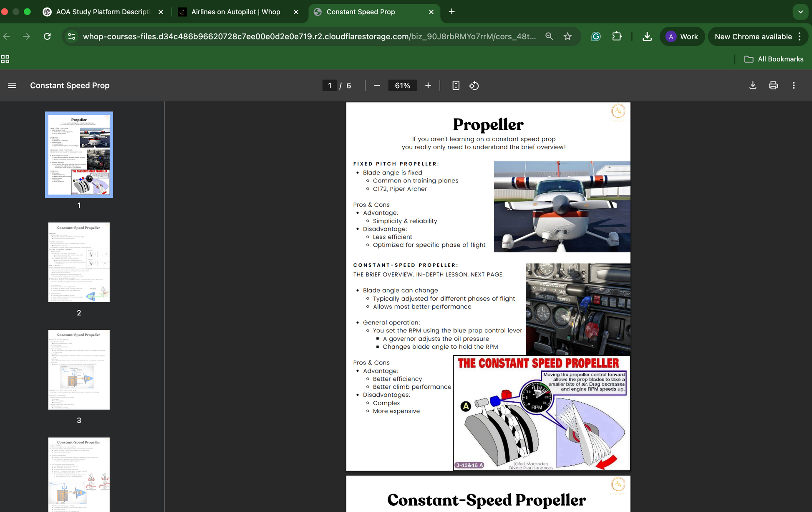
Task: Open page 2 thumbnail
Action: (x=79, y=262)
